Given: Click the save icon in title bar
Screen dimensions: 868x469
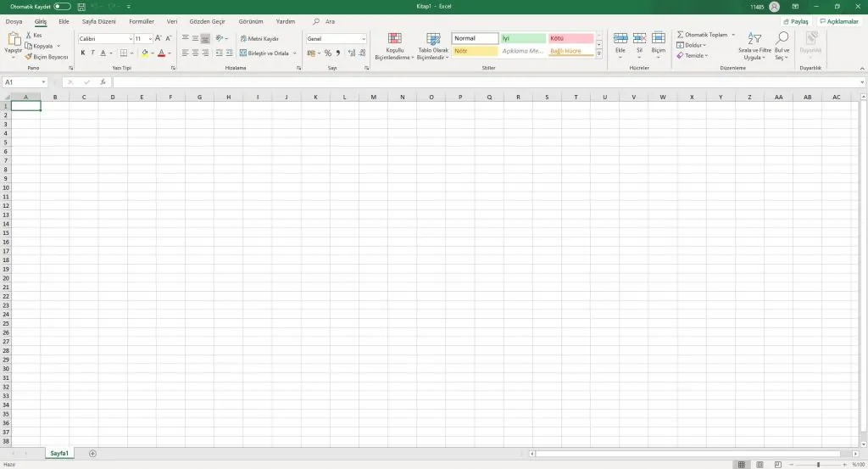Looking at the screenshot, I should [81, 6].
